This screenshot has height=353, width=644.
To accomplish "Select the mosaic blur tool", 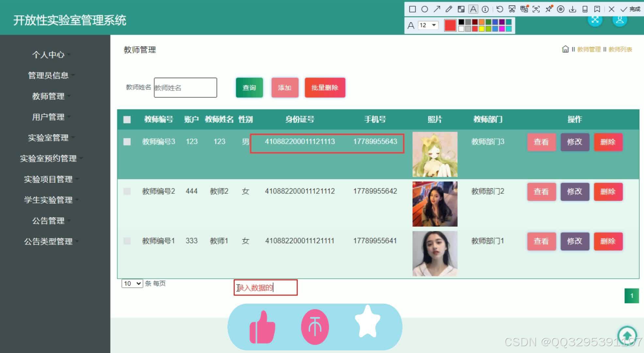I will [x=461, y=9].
